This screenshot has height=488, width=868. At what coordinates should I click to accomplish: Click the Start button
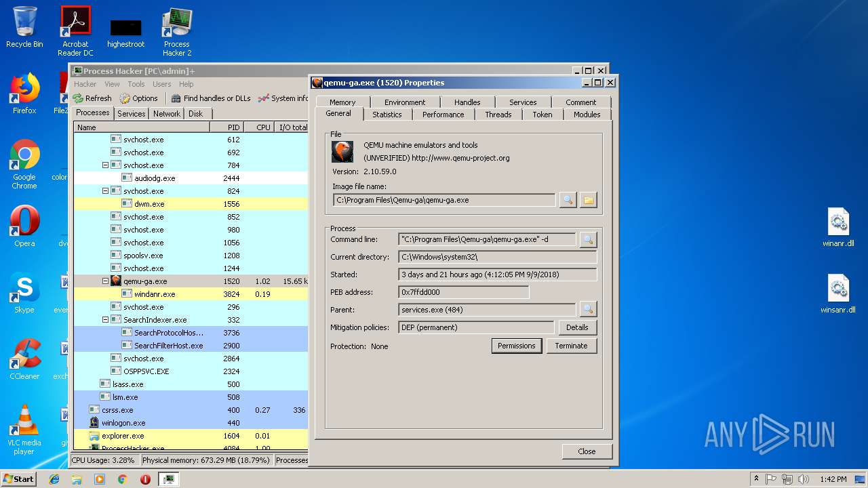(18, 479)
